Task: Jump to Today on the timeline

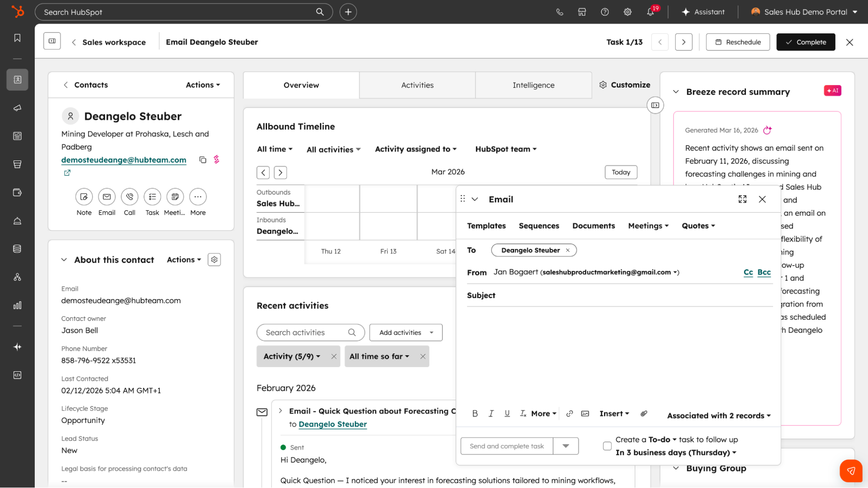Action: 621,172
